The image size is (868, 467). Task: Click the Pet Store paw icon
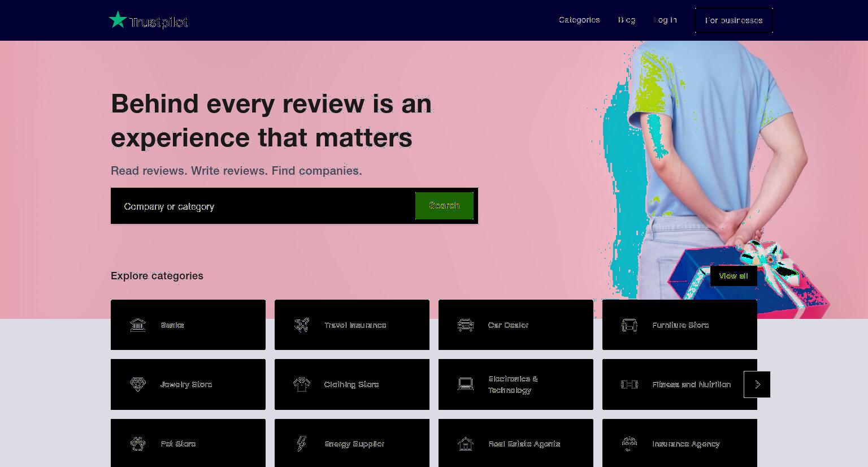click(138, 444)
